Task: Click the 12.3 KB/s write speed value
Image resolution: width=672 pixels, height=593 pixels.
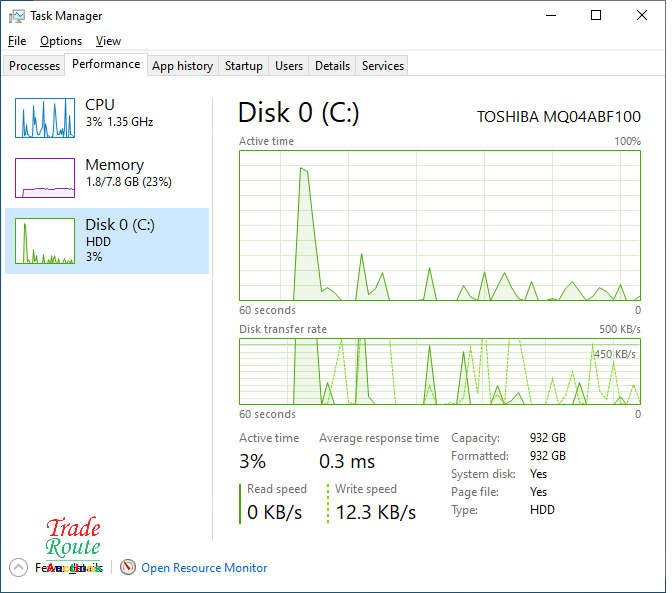Action: pos(375,512)
